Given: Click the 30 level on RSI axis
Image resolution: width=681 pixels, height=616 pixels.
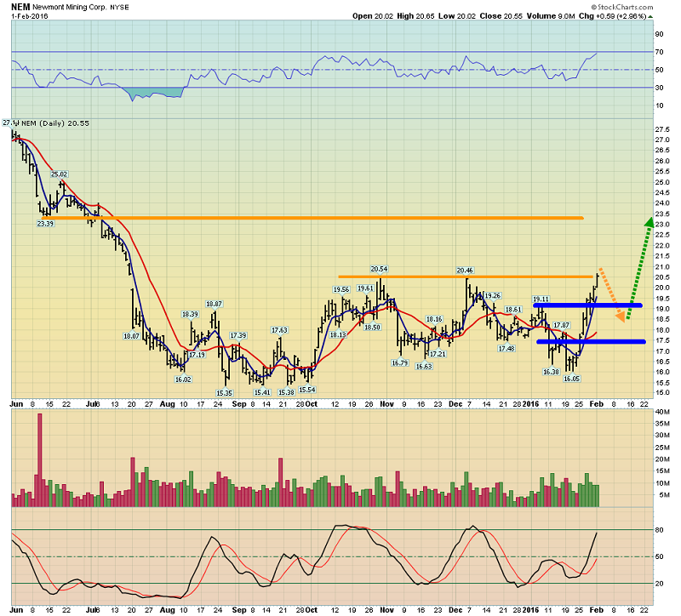Looking at the screenshot, I should point(659,88).
